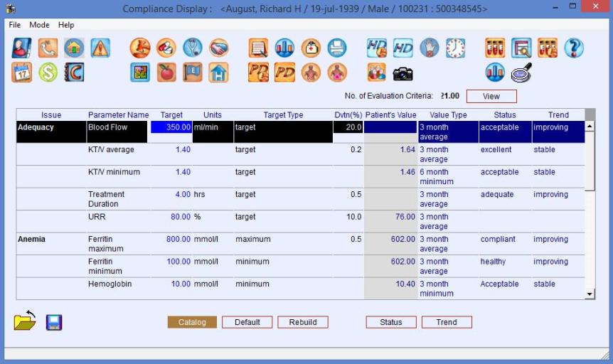Viewport: 613px width, 364px height.
Task: Select the URR parameter row
Action: (300, 221)
